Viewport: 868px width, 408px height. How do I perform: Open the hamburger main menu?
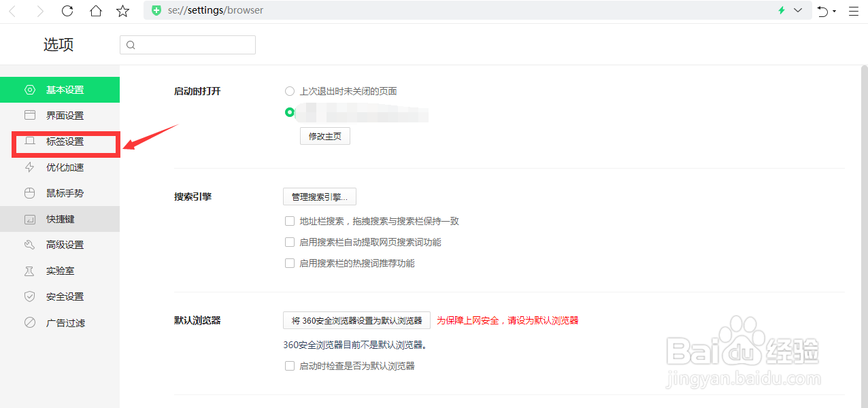[x=854, y=11]
